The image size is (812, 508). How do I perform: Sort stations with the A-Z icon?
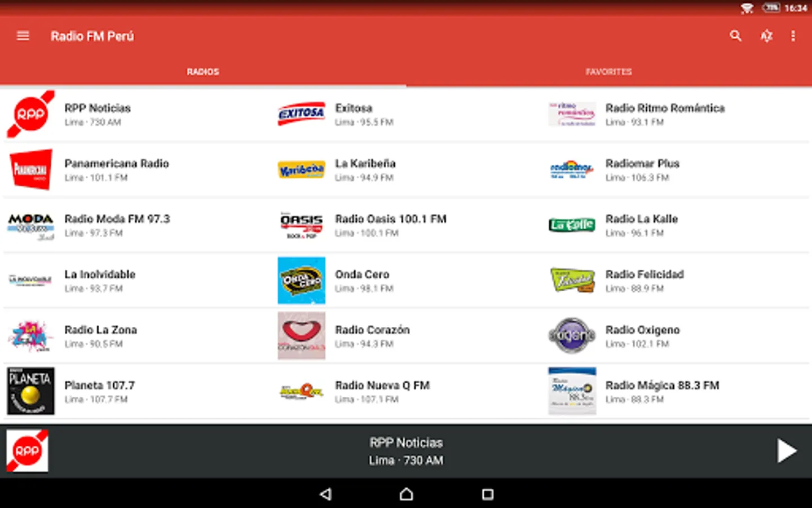pos(766,36)
